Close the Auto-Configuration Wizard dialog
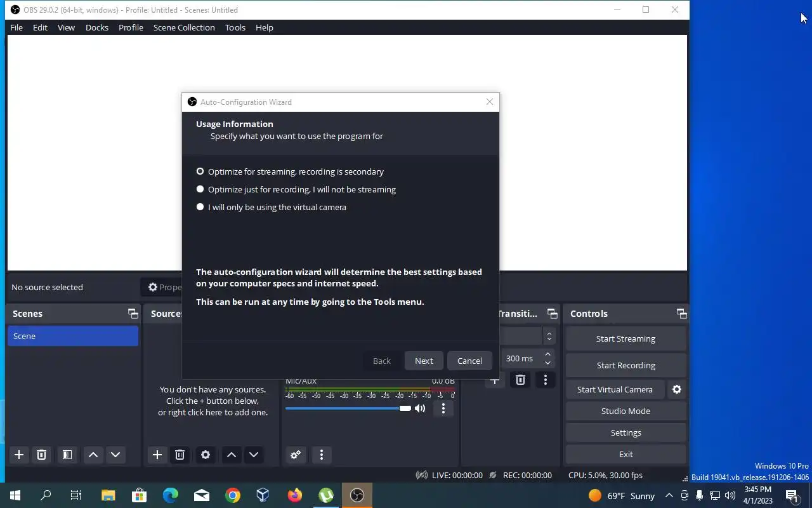 point(490,102)
